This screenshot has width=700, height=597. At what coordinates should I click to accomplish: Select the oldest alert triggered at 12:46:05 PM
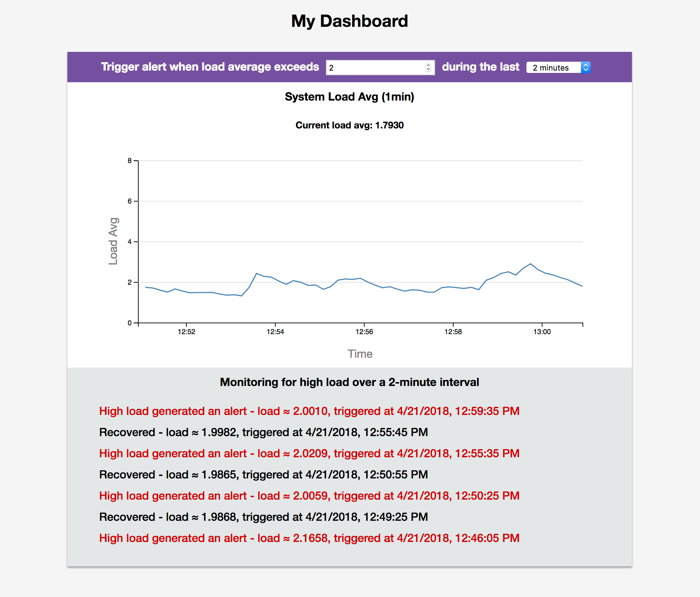point(309,538)
